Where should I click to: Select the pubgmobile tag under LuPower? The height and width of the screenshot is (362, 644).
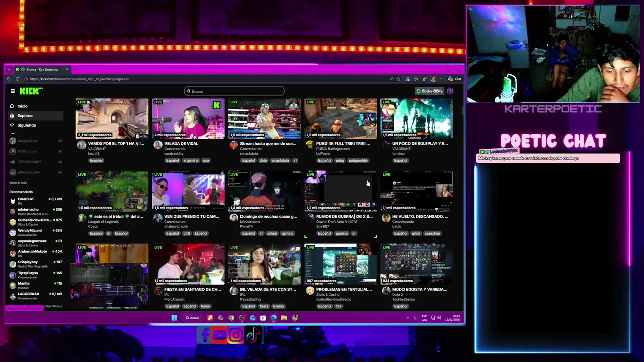(x=358, y=160)
